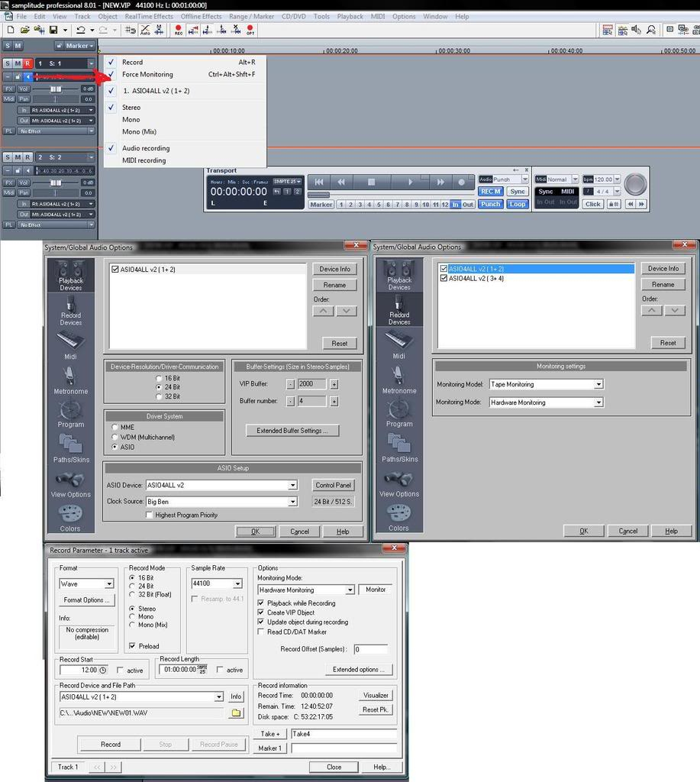The width and height of the screenshot is (700, 782).
Task: Create a new project with the New icon
Action: pyautogui.click(x=11, y=30)
